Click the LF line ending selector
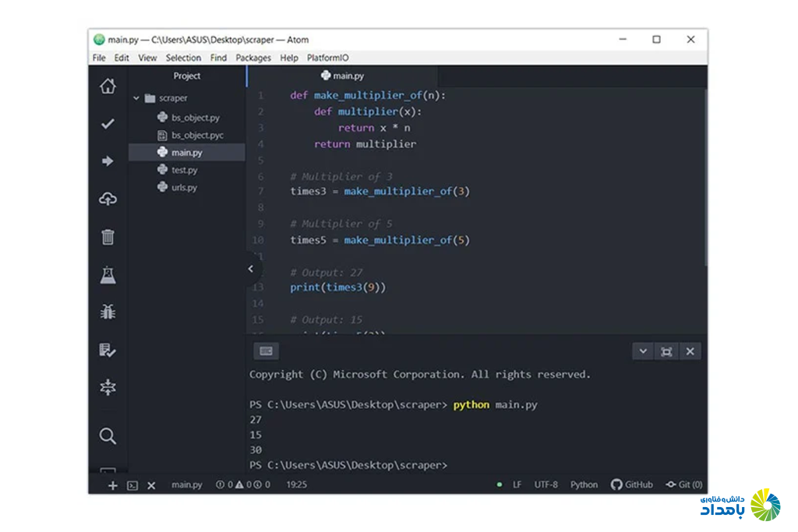 (x=517, y=484)
